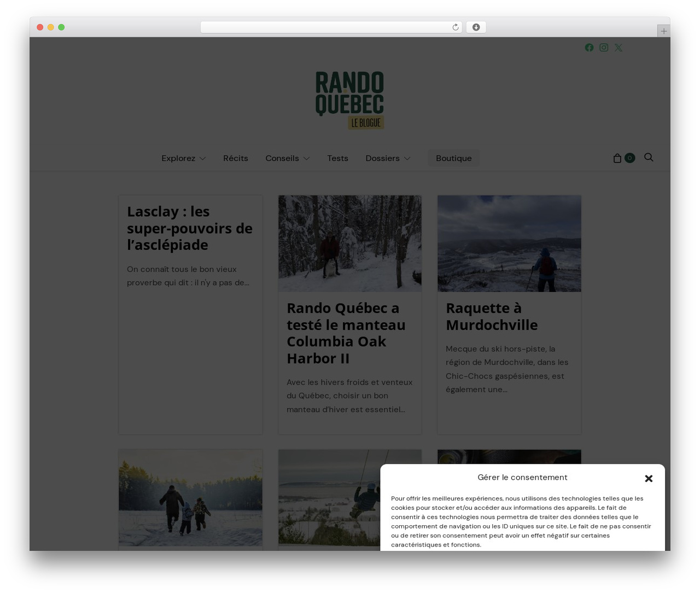
Task: Click the thumbnail of family running in snow
Action: coord(190,498)
